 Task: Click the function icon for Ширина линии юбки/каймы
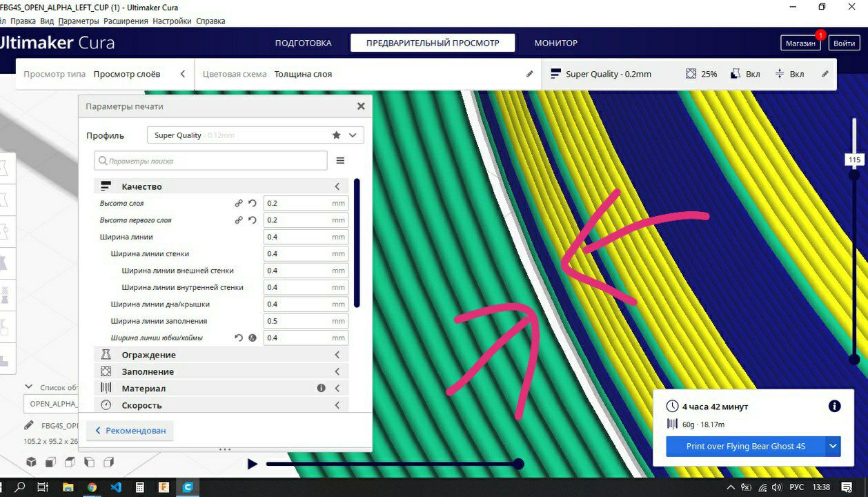pos(253,338)
